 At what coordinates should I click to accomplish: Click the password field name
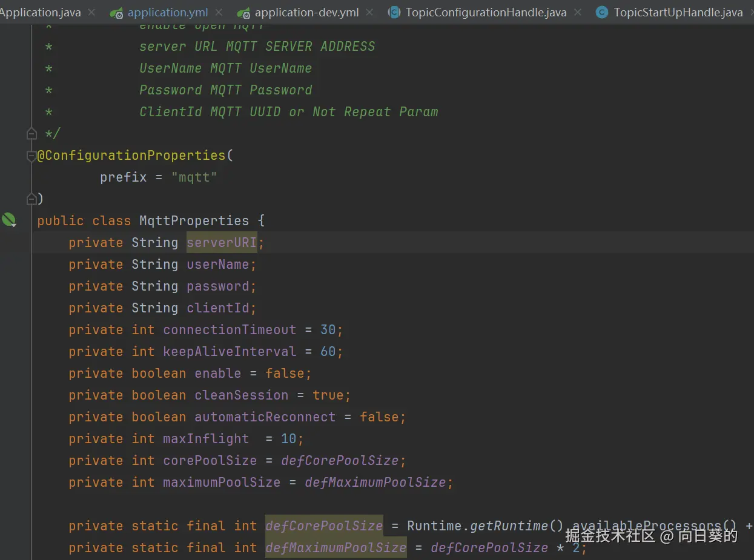click(217, 286)
